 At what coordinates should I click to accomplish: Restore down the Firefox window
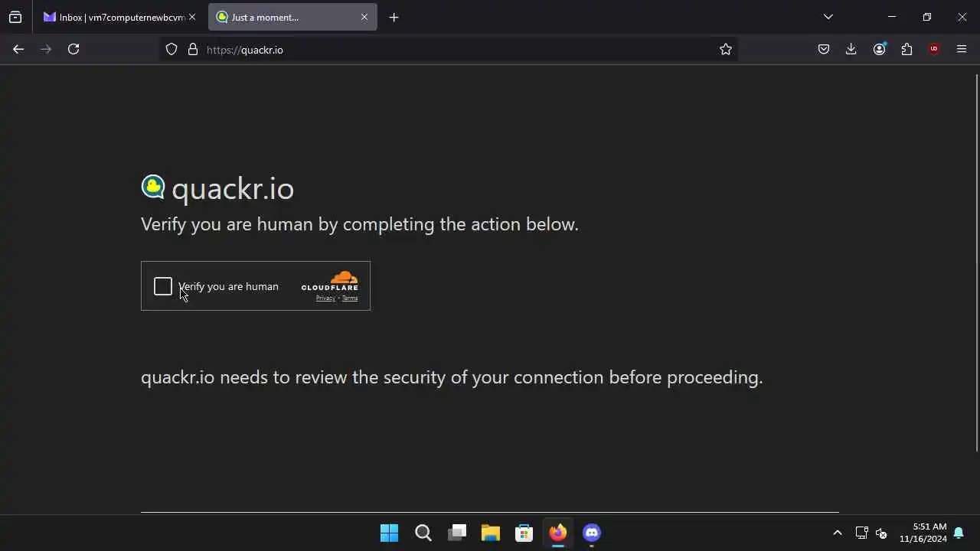coord(927,17)
